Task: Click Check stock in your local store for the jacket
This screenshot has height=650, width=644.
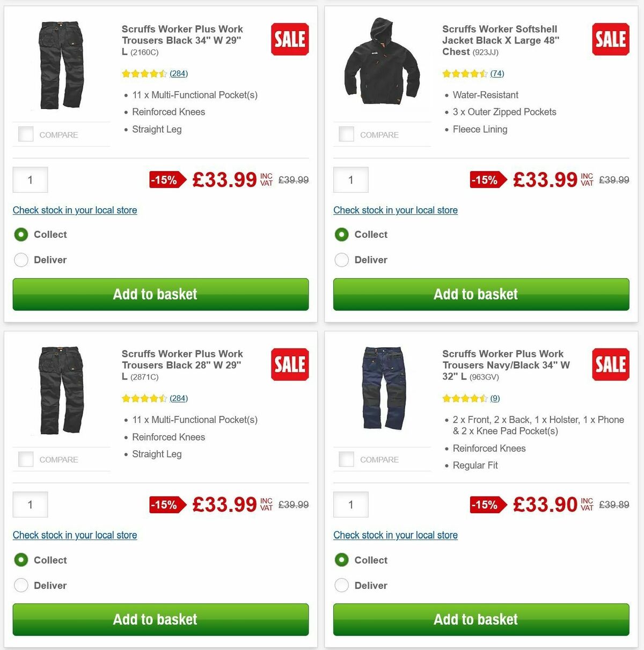Action: 395,210
